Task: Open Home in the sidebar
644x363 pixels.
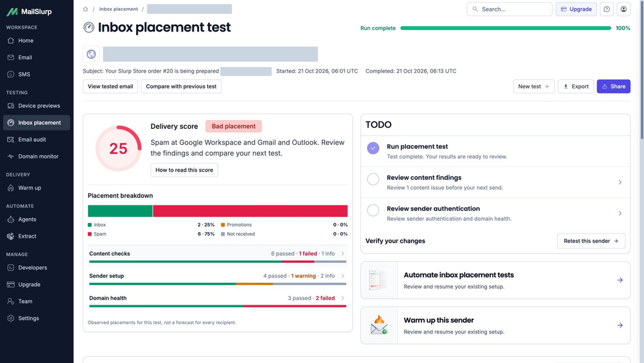Action: click(36, 41)
